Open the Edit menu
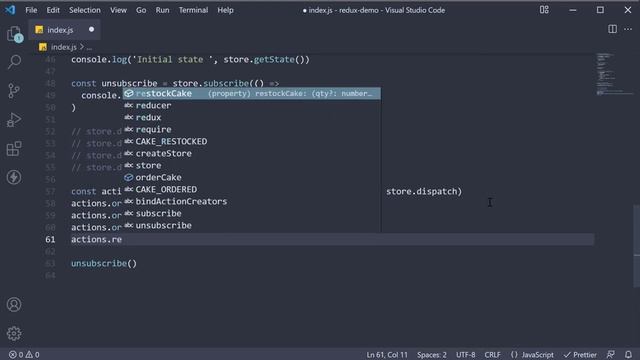 tap(53, 10)
